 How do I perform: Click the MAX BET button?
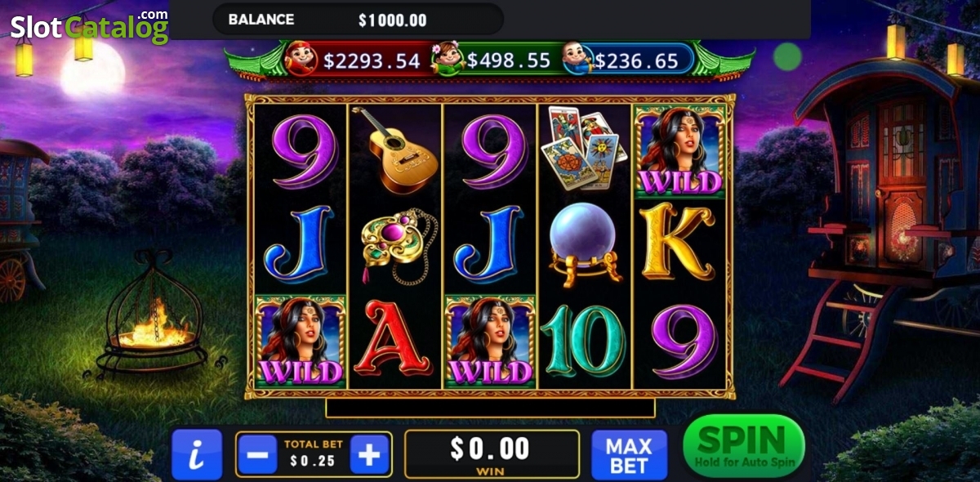pos(629,455)
